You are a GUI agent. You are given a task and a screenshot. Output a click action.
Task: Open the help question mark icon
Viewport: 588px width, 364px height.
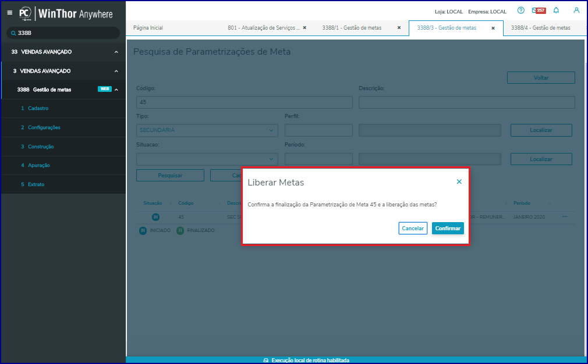click(x=521, y=10)
